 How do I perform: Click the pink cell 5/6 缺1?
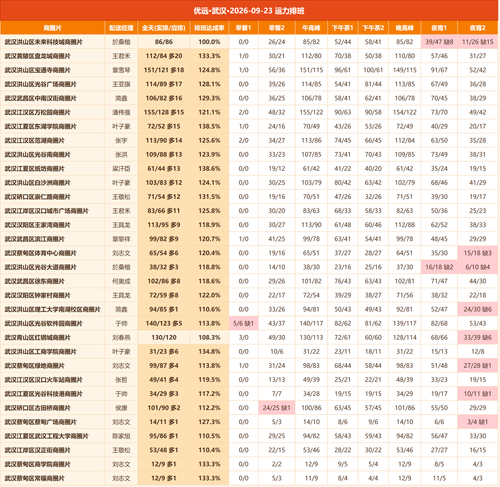coord(244,323)
